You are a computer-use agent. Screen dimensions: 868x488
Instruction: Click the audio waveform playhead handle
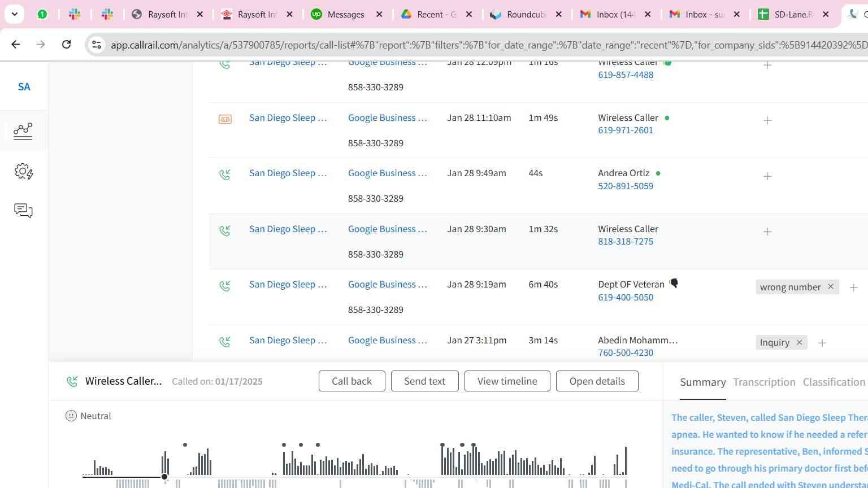click(164, 477)
